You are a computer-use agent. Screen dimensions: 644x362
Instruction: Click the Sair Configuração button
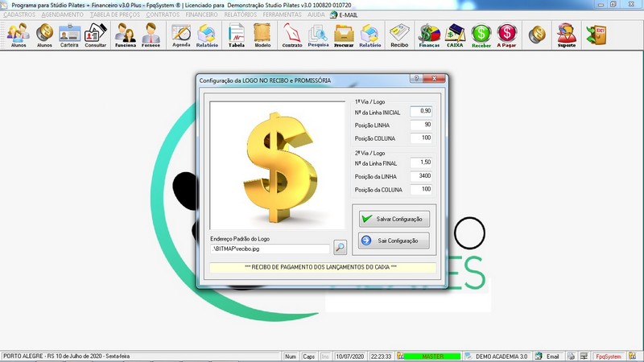[x=394, y=241]
